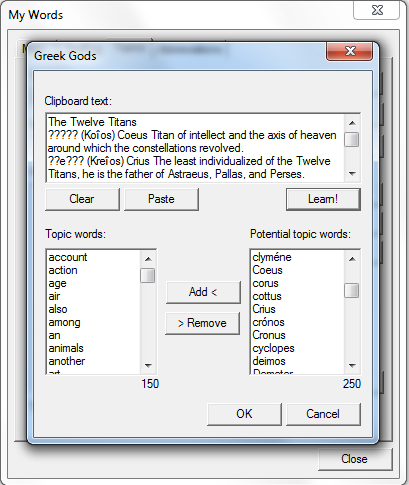Viewport: 409px width, 485px height.
Task: Move selected word with Add < button
Action: pos(203,292)
